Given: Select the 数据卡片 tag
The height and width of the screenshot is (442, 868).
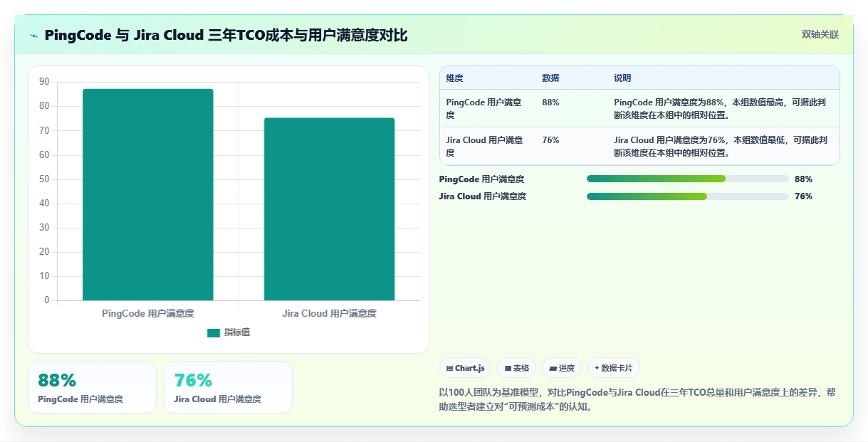Looking at the screenshot, I should [613, 368].
